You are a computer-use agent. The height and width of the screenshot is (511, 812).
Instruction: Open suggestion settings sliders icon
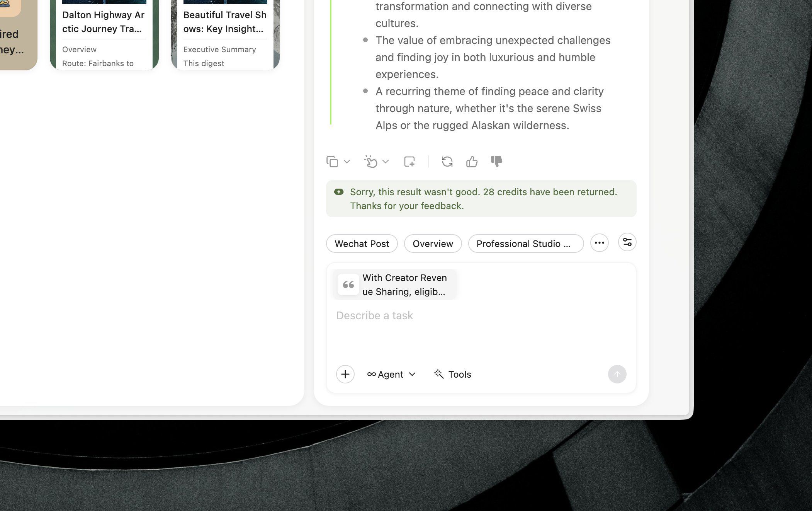click(627, 242)
